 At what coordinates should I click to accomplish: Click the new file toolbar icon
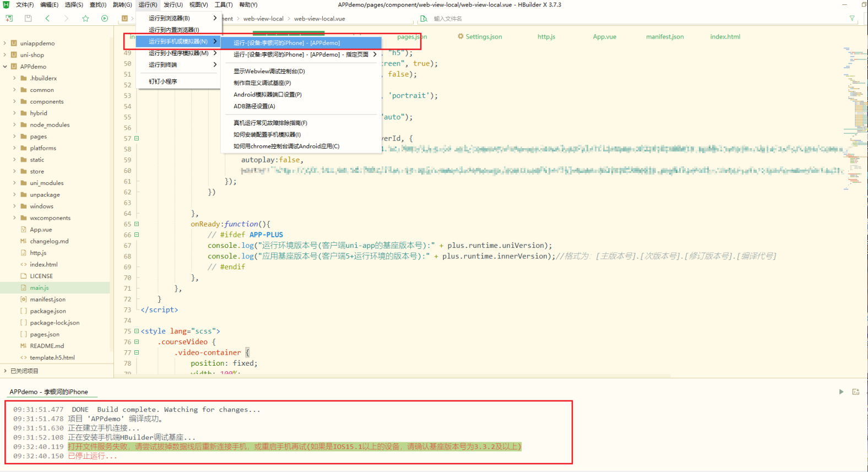pos(9,18)
